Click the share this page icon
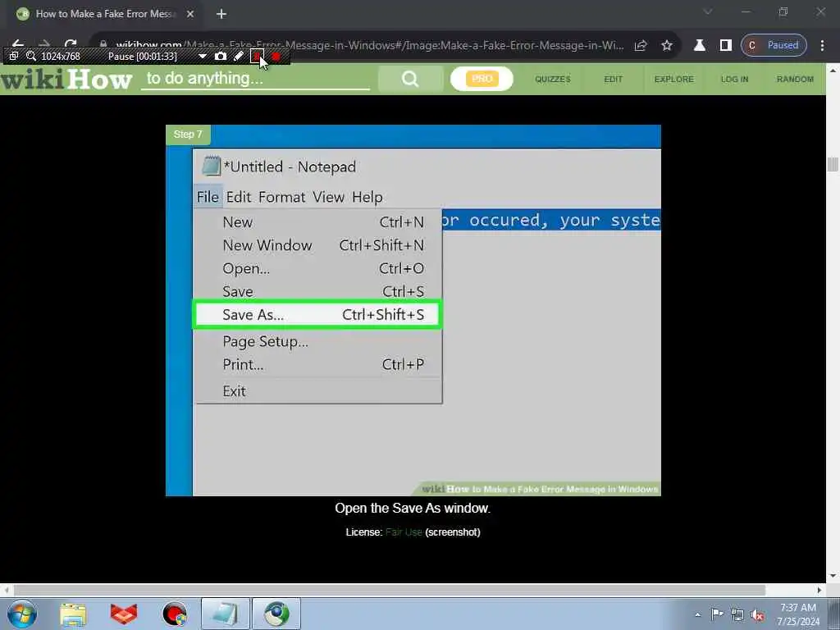840x630 pixels. click(x=641, y=46)
